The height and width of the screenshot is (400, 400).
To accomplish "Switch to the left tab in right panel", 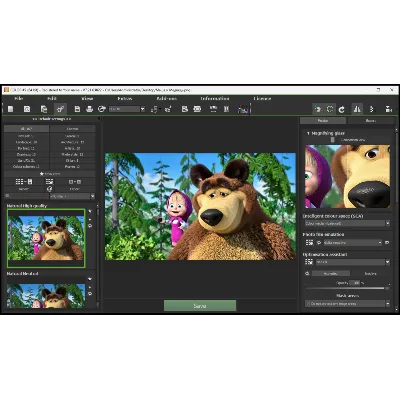I will tap(323, 121).
